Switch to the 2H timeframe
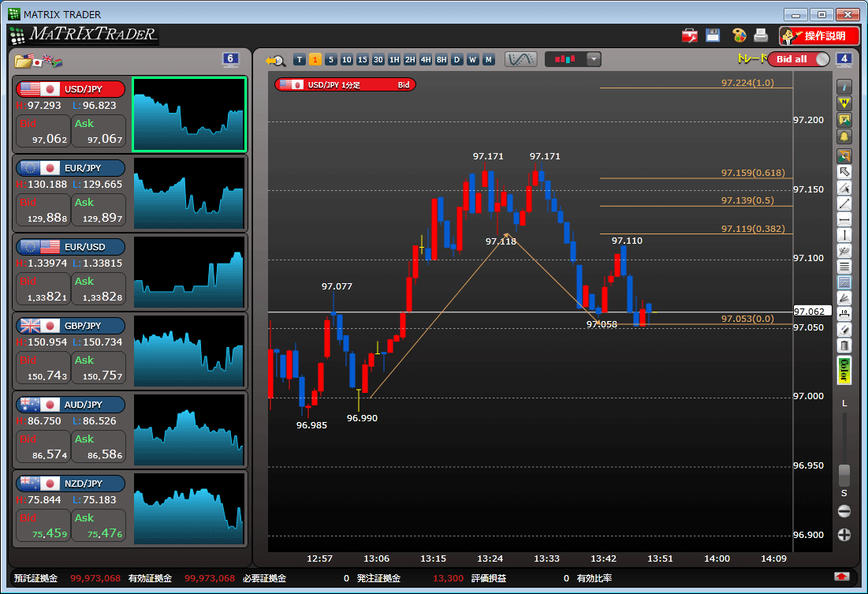Image resolution: width=868 pixels, height=594 pixels. coord(410,60)
